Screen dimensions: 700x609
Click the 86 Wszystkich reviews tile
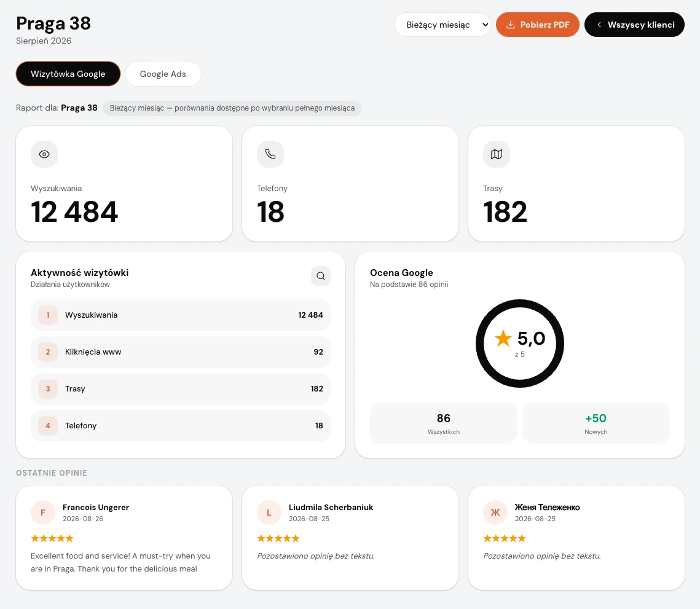(x=443, y=423)
